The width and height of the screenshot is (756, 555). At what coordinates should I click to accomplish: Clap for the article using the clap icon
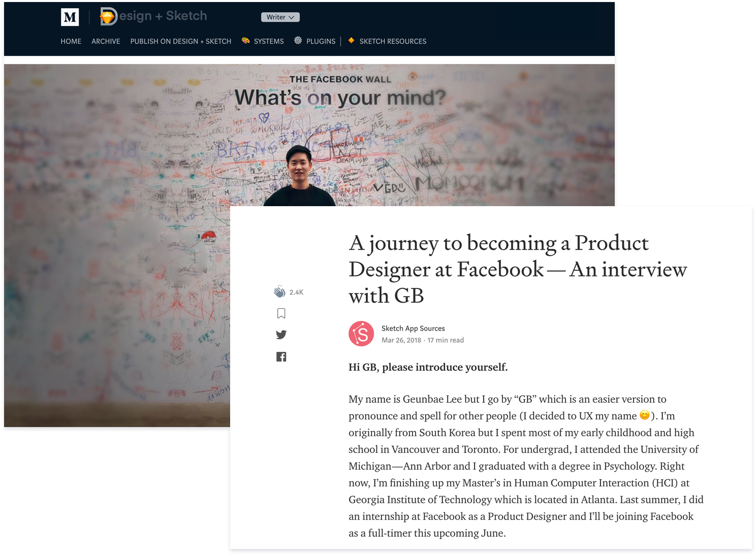(x=279, y=291)
